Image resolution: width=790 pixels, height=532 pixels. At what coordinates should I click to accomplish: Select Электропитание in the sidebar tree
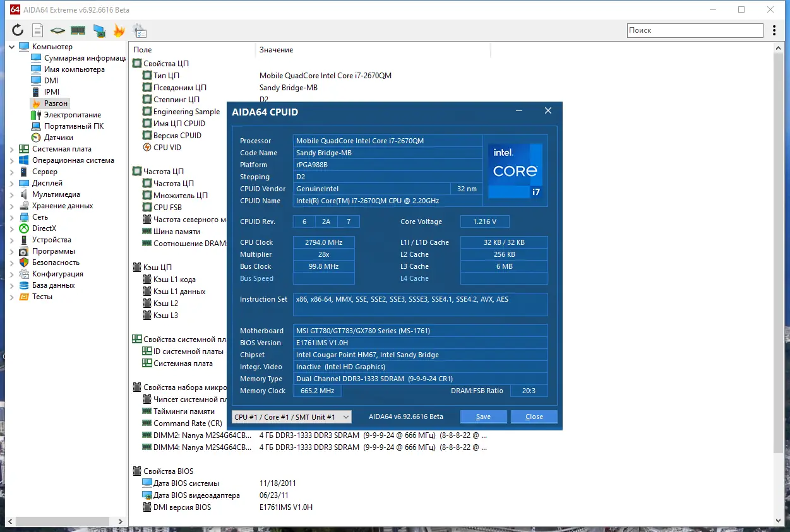point(72,115)
